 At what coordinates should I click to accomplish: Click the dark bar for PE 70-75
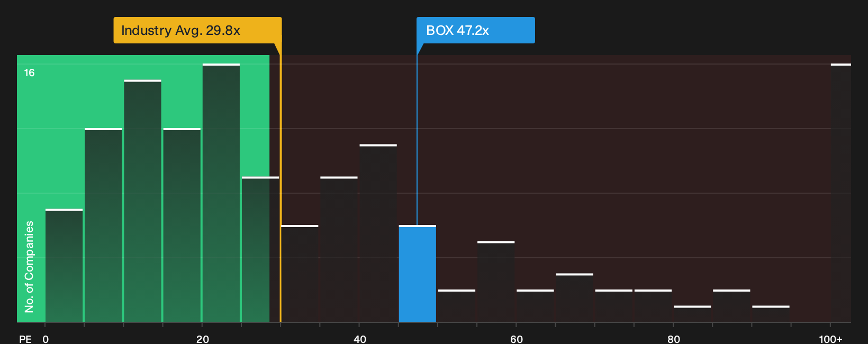point(614,306)
